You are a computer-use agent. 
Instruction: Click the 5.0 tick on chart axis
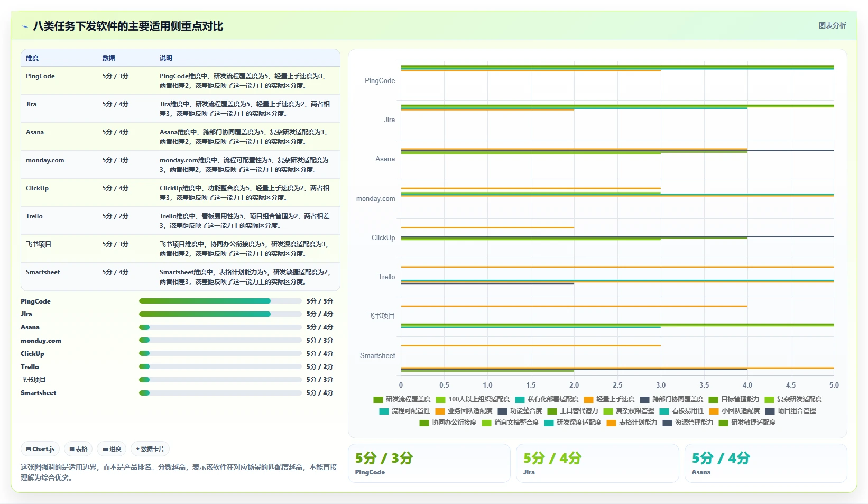click(834, 386)
